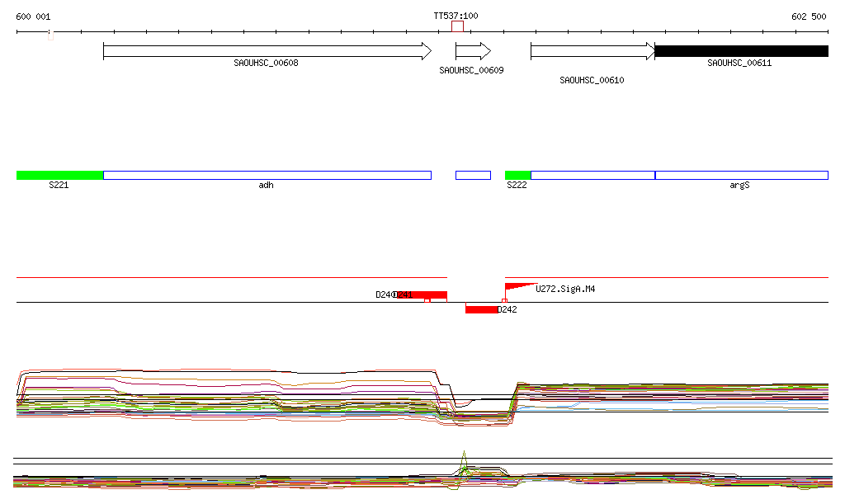Image resolution: width=845 pixels, height=504 pixels.
Task: Select the argS annotation box
Action: tap(741, 175)
